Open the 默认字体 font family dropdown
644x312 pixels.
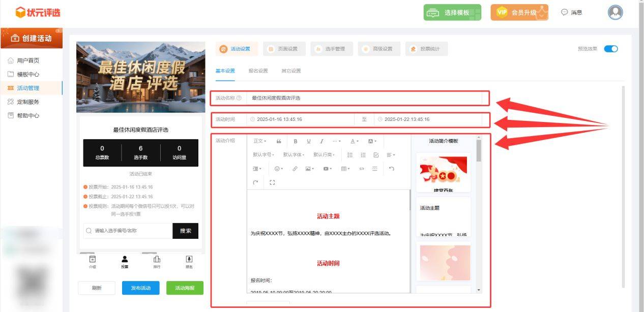(294, 155)
